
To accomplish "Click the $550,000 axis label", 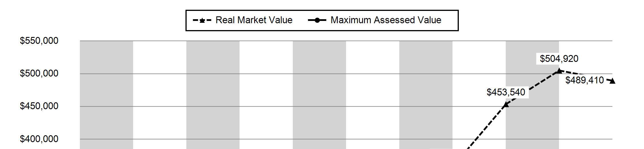I will click(39, 41).
